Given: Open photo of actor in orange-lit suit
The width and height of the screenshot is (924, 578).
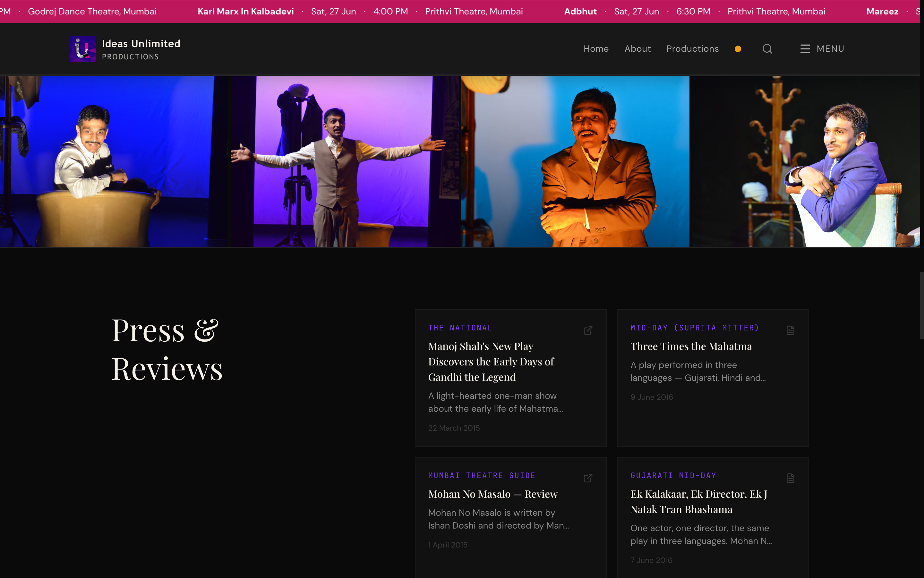Looking at the screenshot, I should coord(575,161).
